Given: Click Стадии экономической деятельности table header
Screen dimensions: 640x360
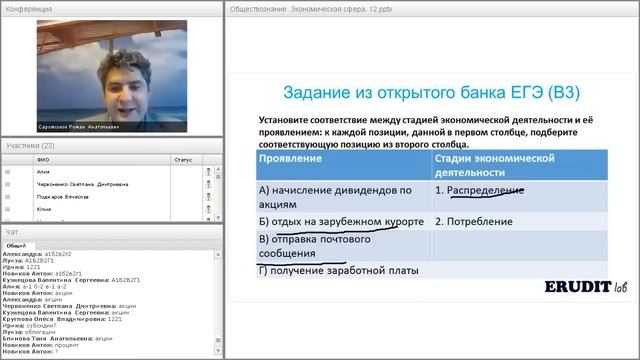Looking at the screenshot, I should (x=494, y=165).
